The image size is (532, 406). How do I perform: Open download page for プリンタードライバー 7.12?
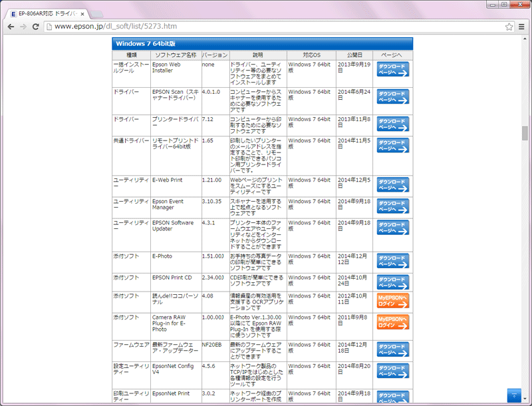coord(393,124)
